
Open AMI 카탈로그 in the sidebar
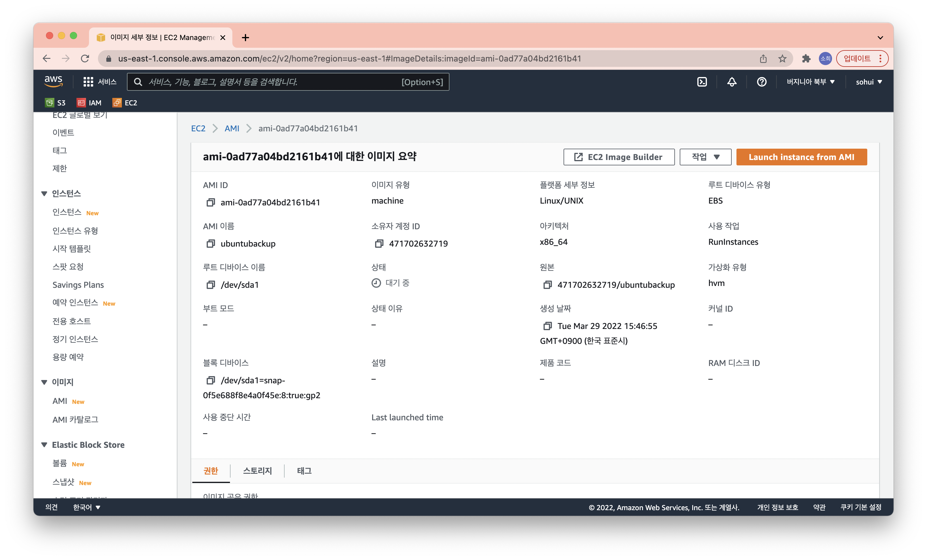click(x=75, y=419)
